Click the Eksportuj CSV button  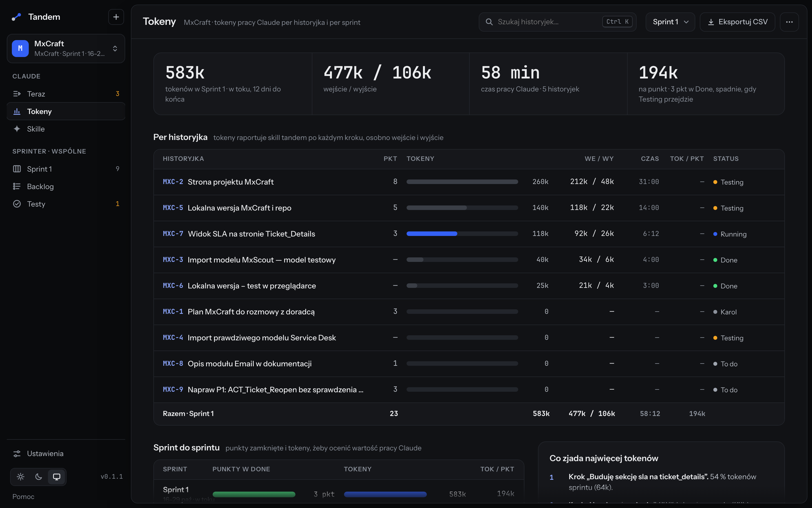(737, 22)
